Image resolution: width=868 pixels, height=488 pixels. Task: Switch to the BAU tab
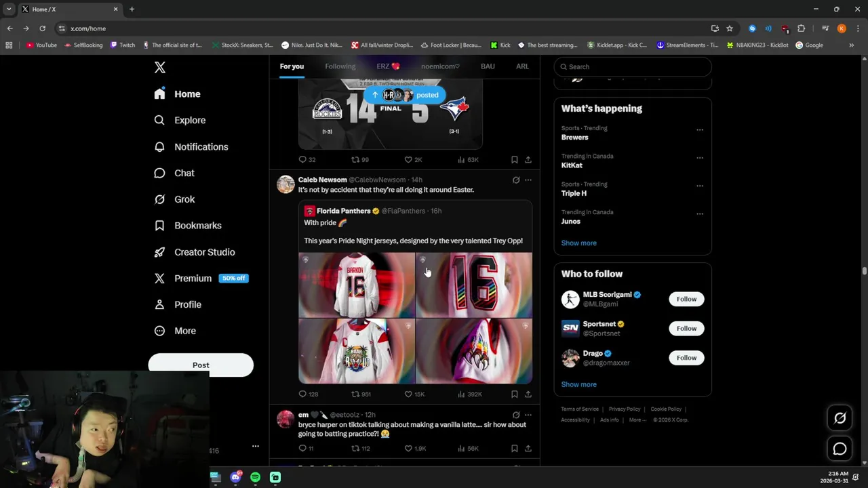pyautogui.click(x=488, y=66)
